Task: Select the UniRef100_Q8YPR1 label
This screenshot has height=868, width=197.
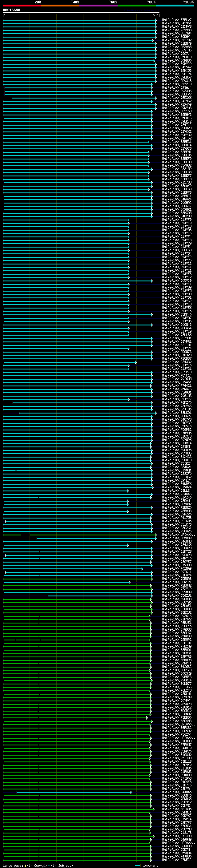Action: [x=176, y=342]
